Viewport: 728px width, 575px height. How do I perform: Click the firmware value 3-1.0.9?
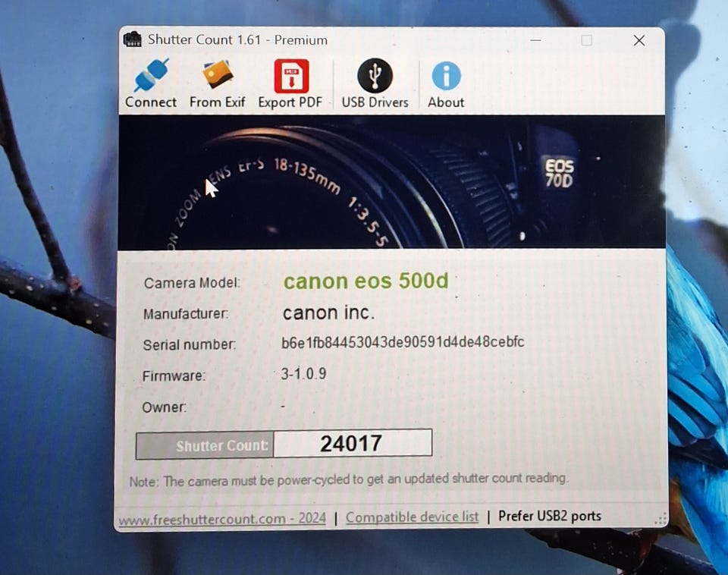pyautogui.click(x=303, y=374)
